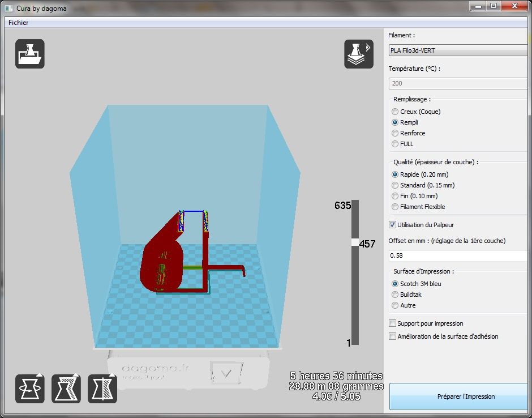Choose Filament Flexible quality
Viewport: 532px width, 418px height.
click(418, 207)
